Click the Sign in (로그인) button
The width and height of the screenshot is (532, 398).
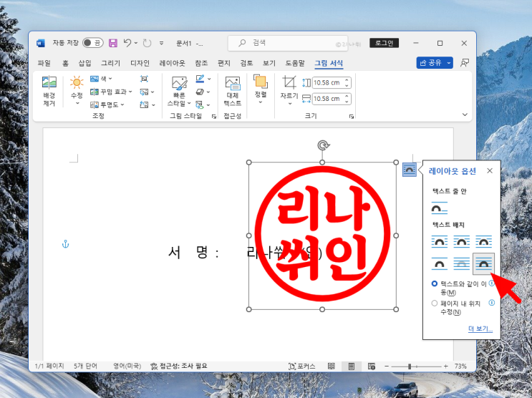click(x=384, y=43)
